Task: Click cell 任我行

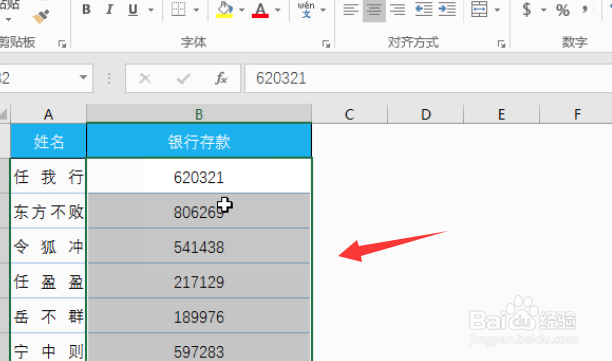Action: [x=48, y=176]
